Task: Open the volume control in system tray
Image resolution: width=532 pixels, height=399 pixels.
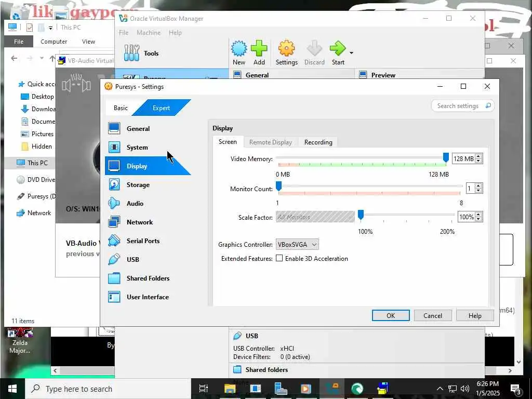Action: click(x=465, y=389)
